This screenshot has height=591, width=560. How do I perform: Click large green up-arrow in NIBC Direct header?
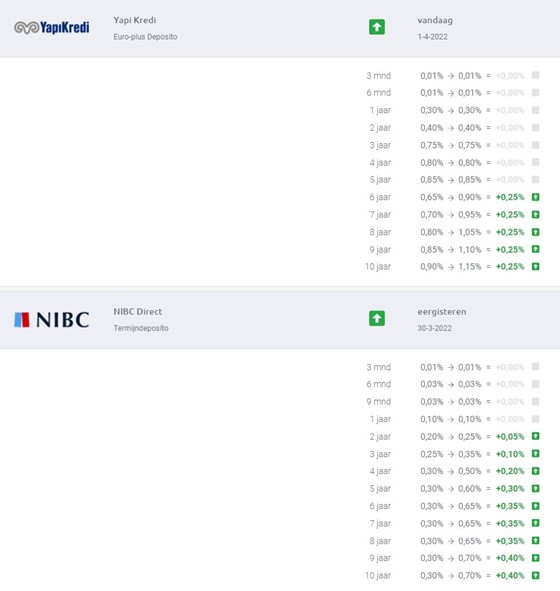pos(377,318)
